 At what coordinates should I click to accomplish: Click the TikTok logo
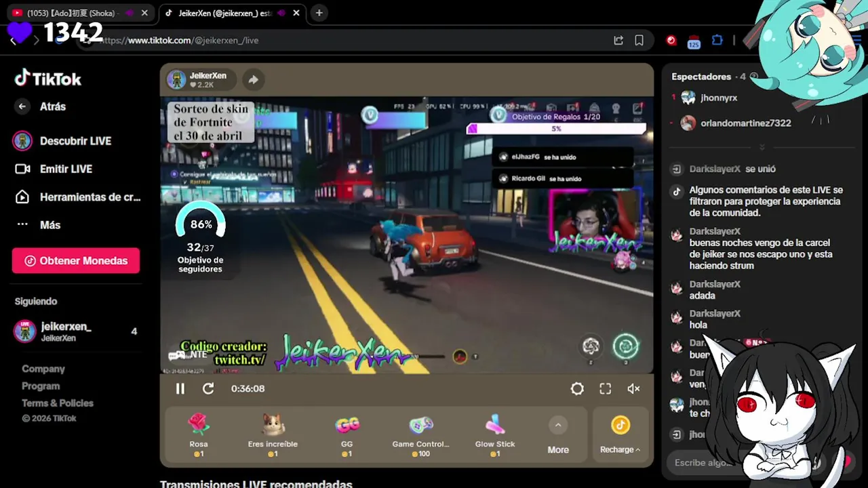tap(48, 79)
